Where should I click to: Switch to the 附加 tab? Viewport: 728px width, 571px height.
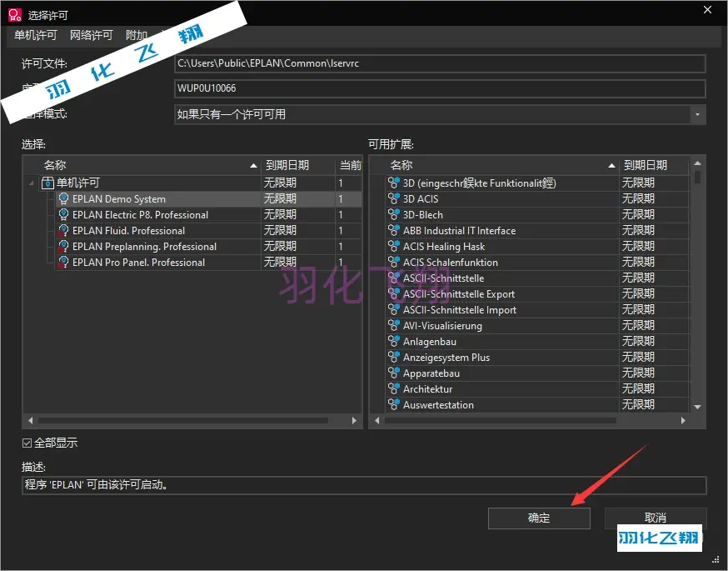pyautogui.click(x=137, y=35)
